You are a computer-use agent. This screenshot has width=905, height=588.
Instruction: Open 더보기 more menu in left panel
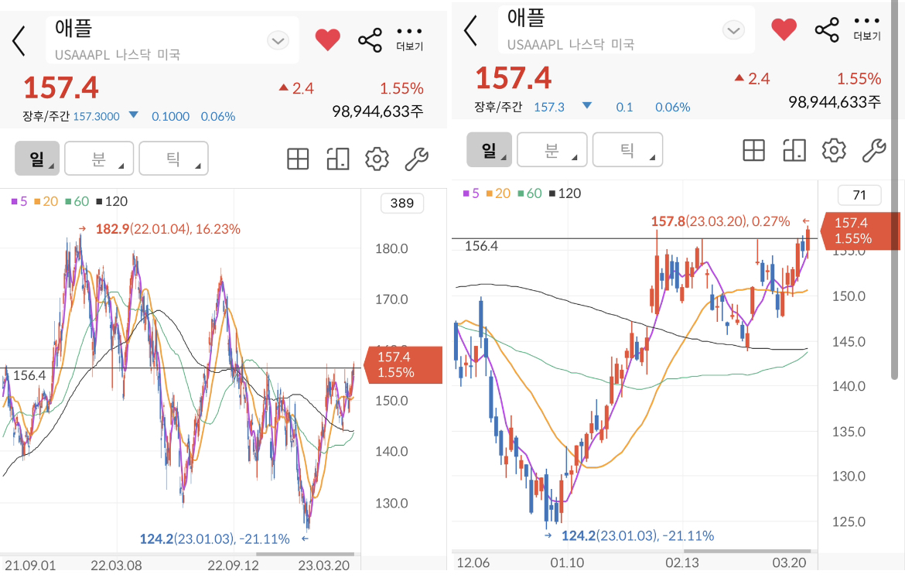pyautogui.click(x=409, y=39)
